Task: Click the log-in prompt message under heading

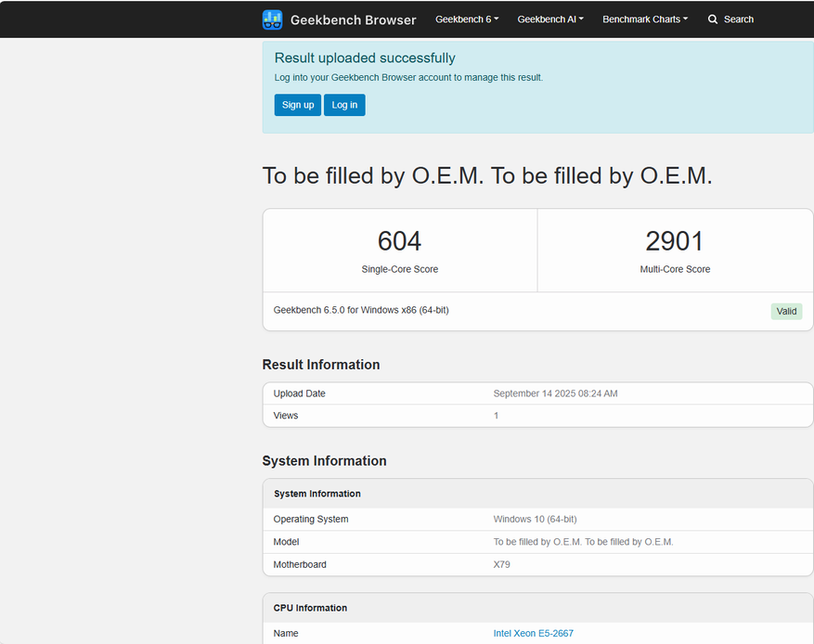Action: pyautogui.click(x=408, y=77)
